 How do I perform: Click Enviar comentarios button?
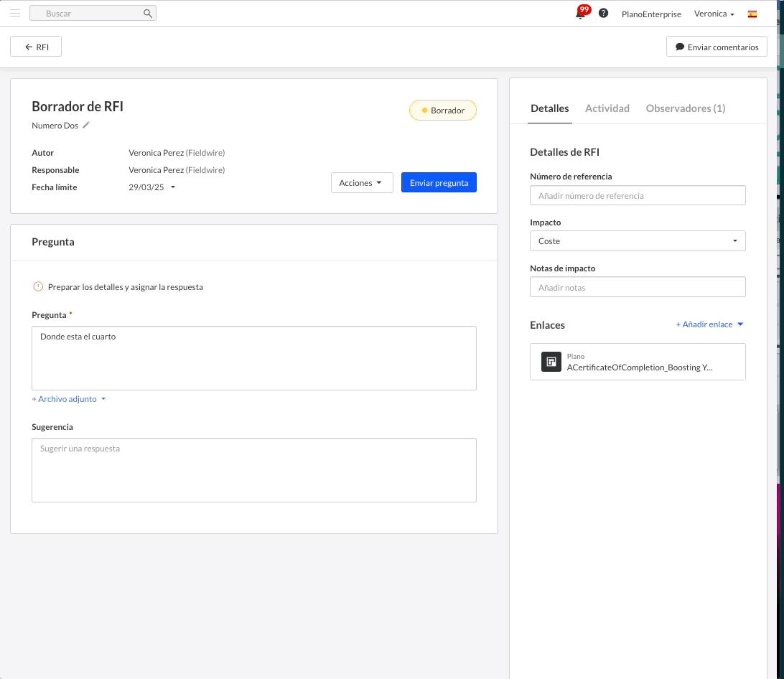tap(717, 47)
